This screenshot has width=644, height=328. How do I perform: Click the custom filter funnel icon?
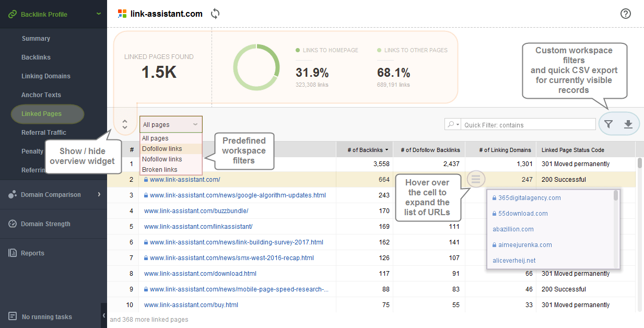pos(608,124)
